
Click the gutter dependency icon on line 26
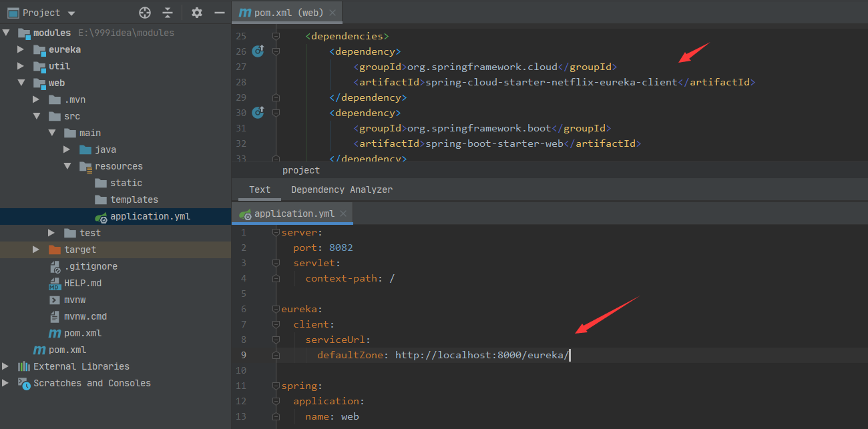[x=258, y=51]
